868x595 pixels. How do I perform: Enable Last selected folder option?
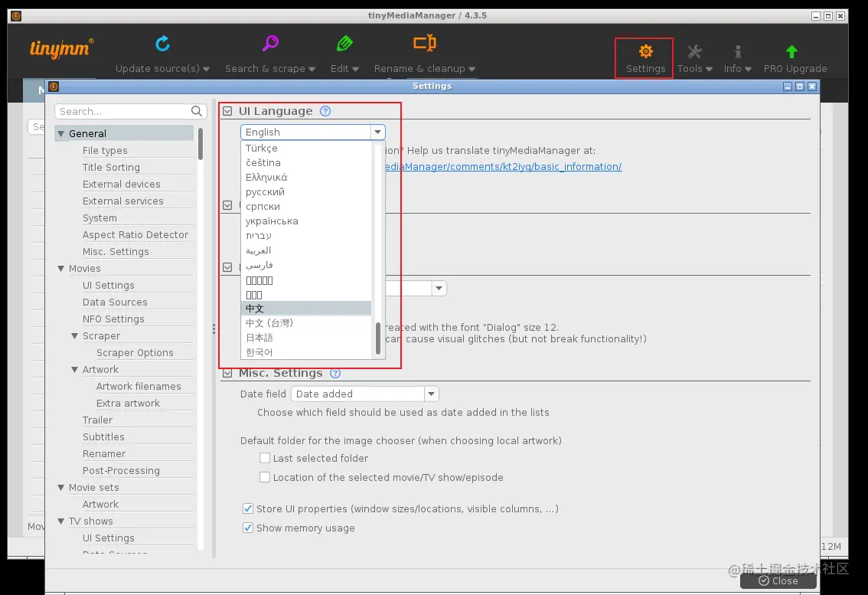(265, 458)
